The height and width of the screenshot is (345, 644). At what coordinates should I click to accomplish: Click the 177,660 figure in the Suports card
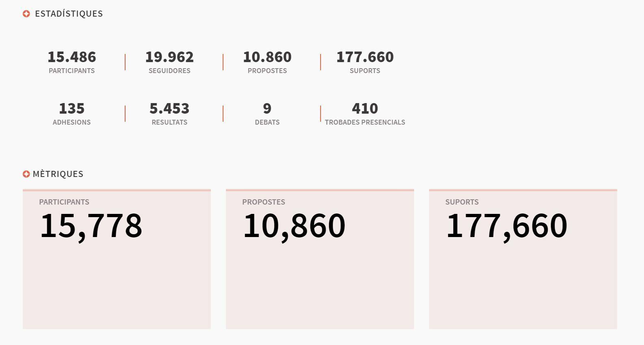coord(507,226)
